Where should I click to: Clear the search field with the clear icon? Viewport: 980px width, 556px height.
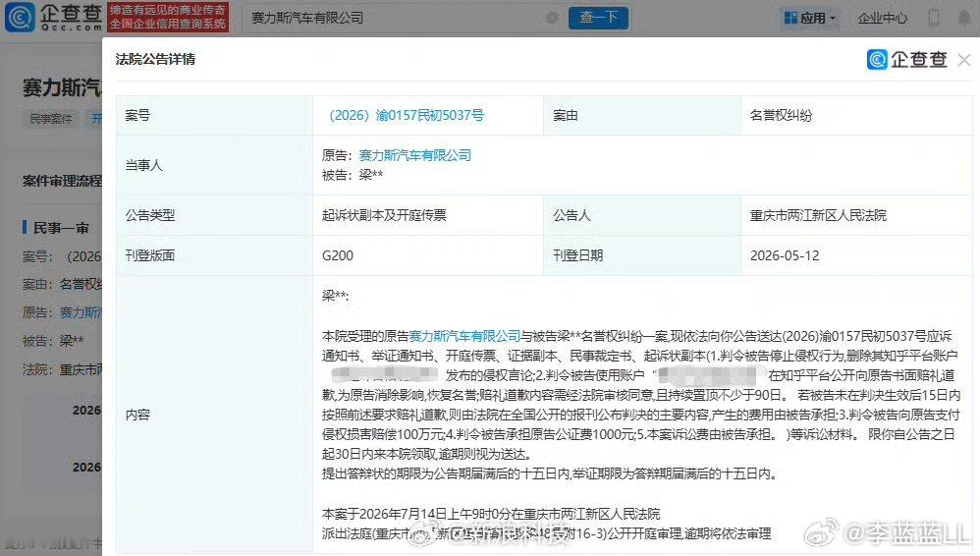(552, 18)
